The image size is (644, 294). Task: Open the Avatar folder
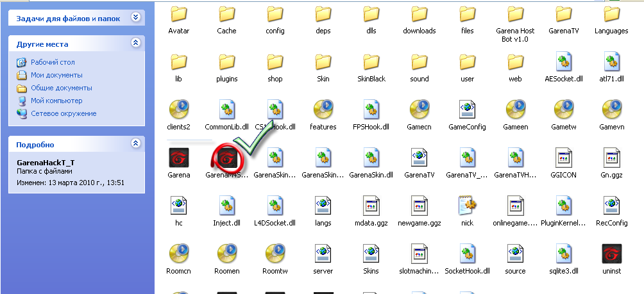179,14
